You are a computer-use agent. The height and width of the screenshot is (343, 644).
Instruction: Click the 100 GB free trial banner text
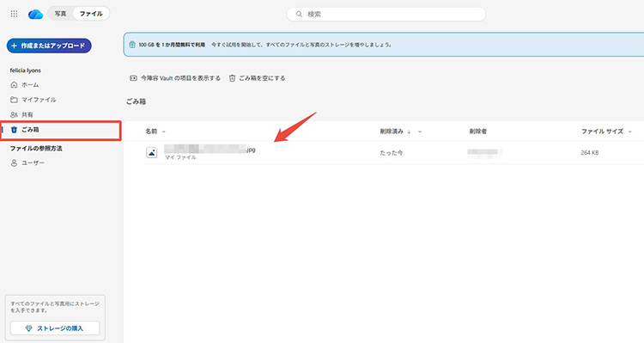(x=172, y=45)
